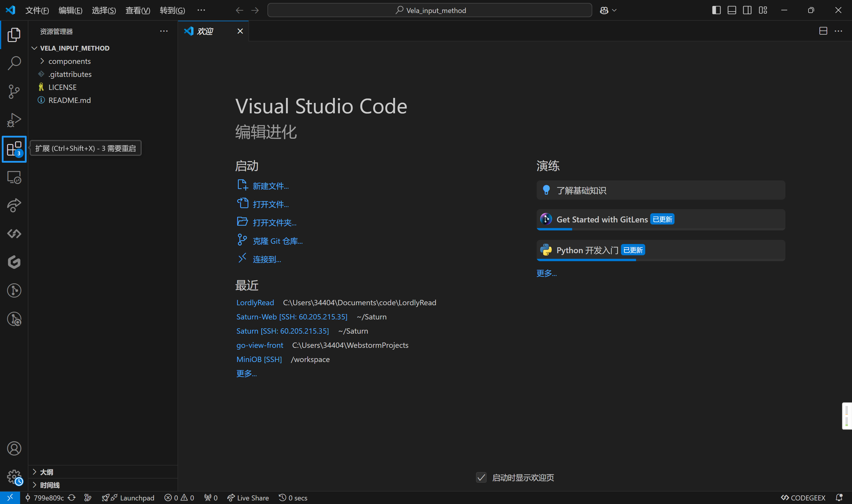Click 更多... under recent list
The height and width of the screenshot is (504, 852).
click(246, 373)
